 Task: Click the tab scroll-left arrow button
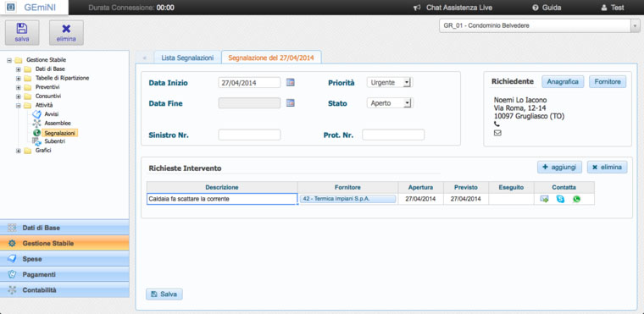pos(144,58)
